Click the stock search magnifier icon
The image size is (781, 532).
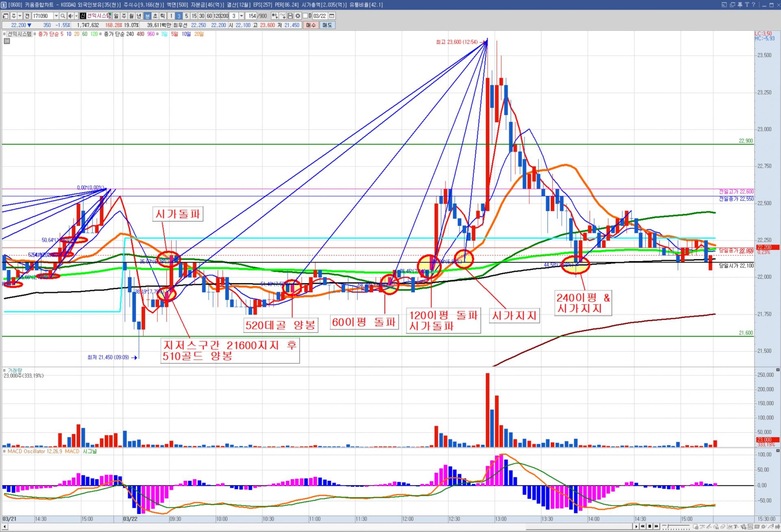63,16
